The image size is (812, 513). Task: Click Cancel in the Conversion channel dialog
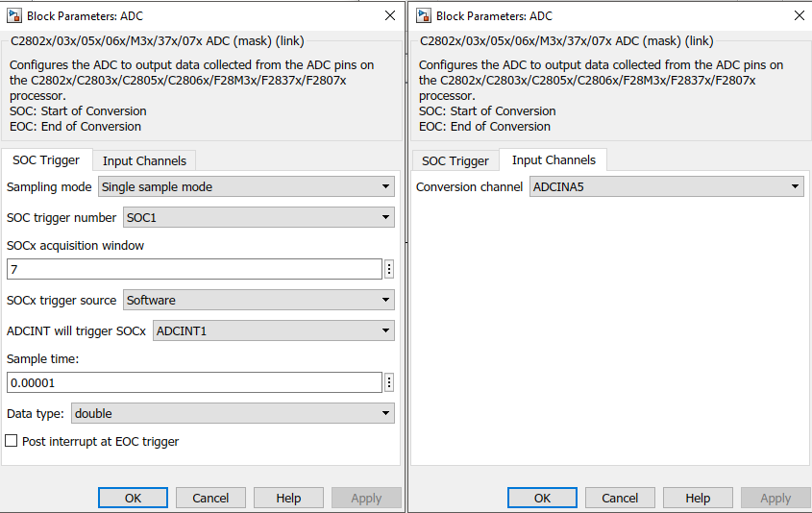pos(620,498)
